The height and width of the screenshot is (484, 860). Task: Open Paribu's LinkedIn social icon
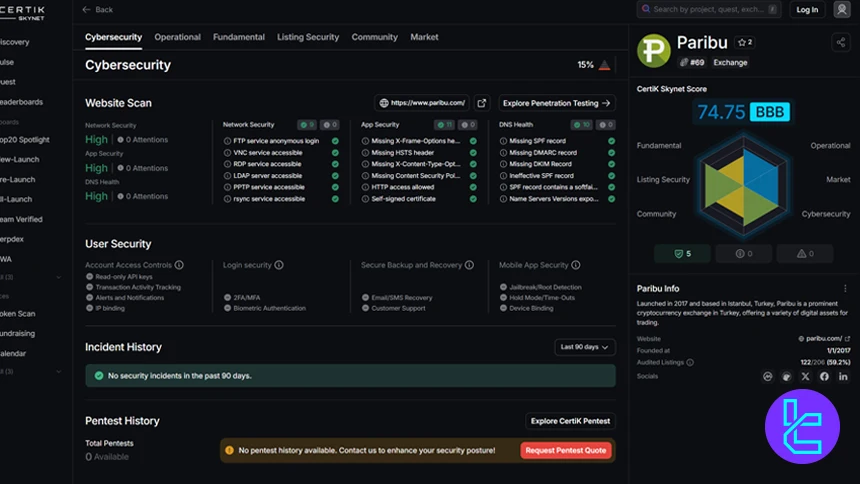pos(843,376)
